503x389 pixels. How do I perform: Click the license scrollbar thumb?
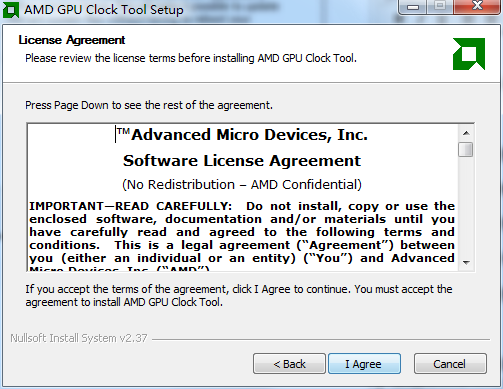click(x=465, y=149)
